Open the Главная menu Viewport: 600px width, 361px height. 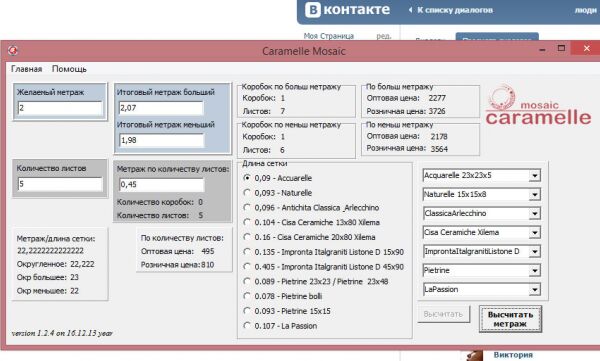(26, 69)
